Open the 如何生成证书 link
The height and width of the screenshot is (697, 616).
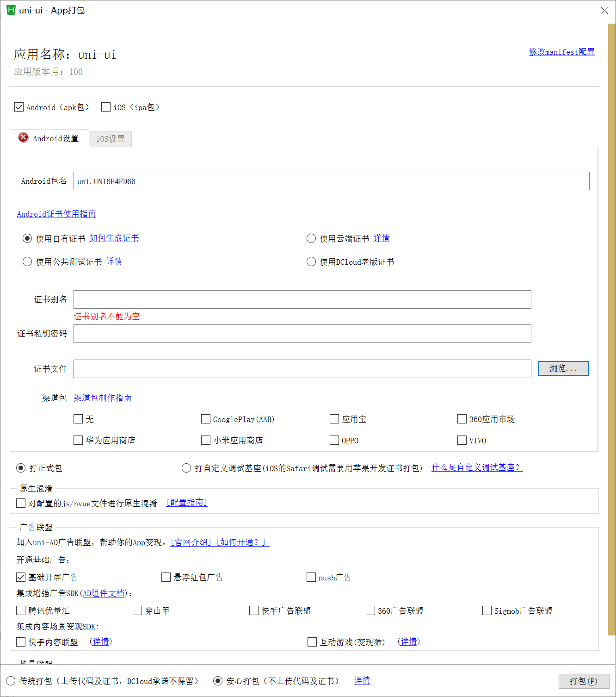[114, 238]
